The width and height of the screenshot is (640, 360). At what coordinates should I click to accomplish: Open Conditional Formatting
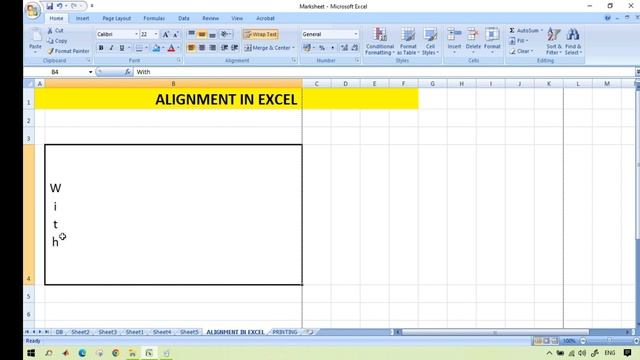pos(380,42)
